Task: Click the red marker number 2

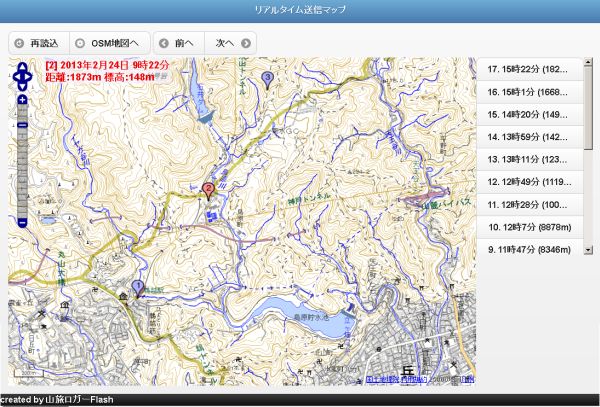Action: pos(207,188)
